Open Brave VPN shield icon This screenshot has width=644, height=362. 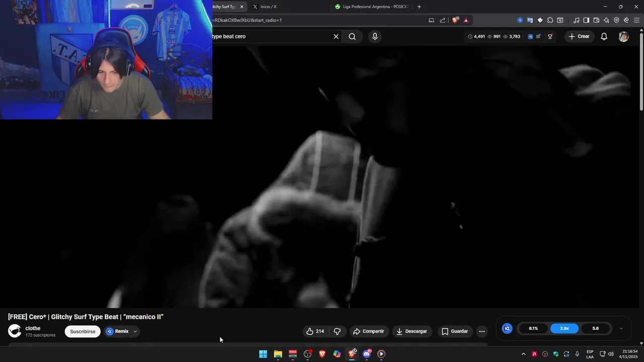click(x=616, y=20)
